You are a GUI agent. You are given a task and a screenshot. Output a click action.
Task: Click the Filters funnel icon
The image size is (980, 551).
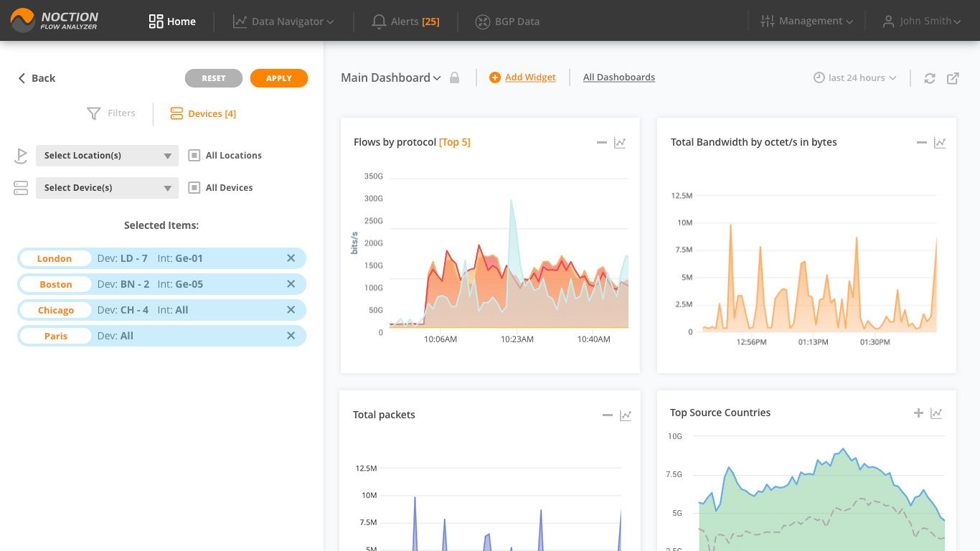tap(94, 113)
